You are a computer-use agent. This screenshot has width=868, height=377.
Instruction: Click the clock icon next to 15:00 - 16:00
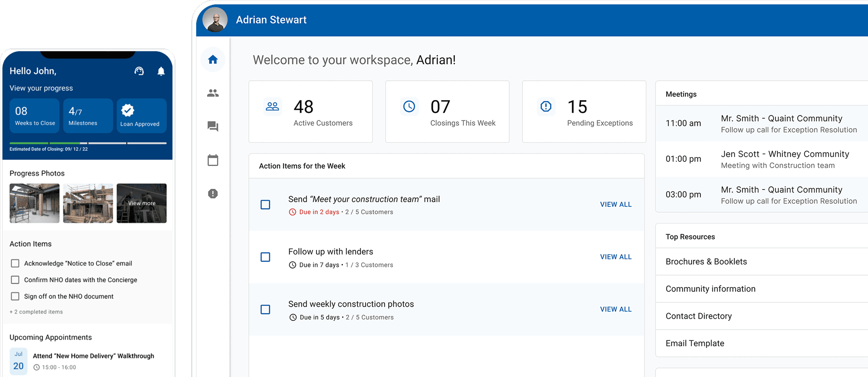point(37,368)
